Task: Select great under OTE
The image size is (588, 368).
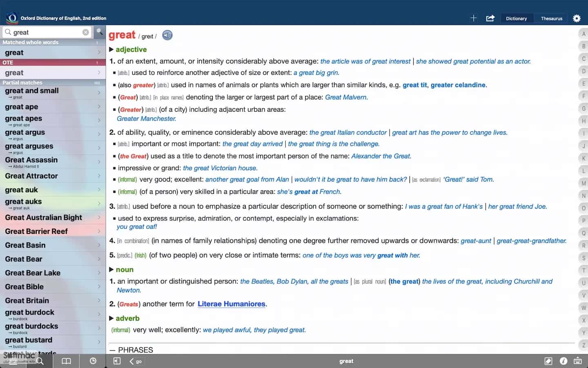Action: [53, 73]
